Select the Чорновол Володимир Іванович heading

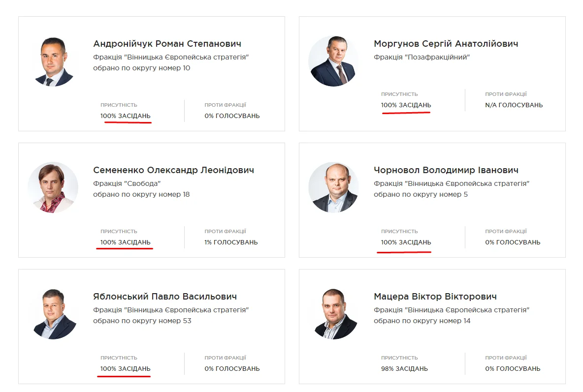point(446,170)
